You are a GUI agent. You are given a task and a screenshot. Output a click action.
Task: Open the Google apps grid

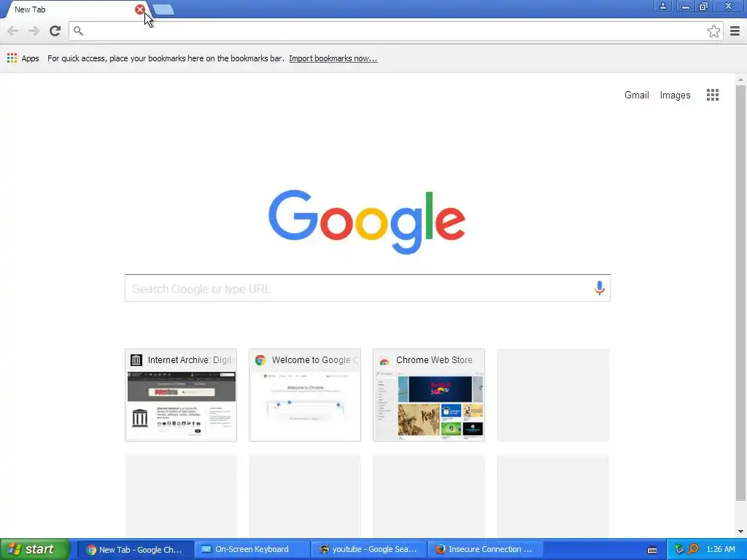[x=712, y=95]
